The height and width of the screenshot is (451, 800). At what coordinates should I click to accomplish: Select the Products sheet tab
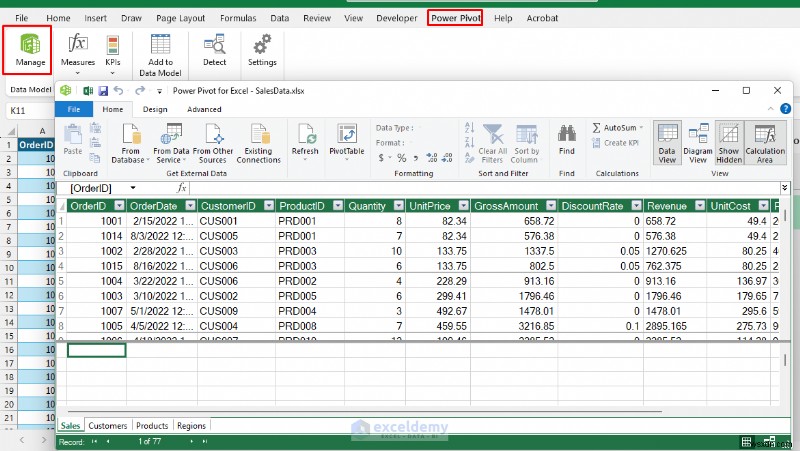click(x=152, y=425)
